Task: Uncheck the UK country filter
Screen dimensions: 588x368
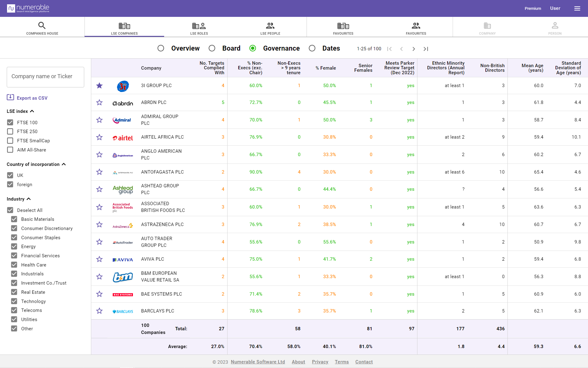Action: pyautogui.click(x=10, y=175)
